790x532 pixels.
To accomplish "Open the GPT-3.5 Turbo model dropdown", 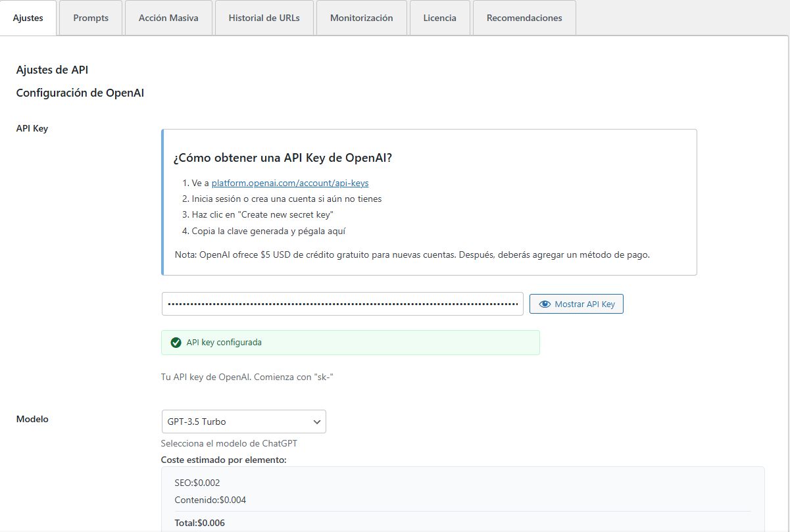I will tap(243, 422).
